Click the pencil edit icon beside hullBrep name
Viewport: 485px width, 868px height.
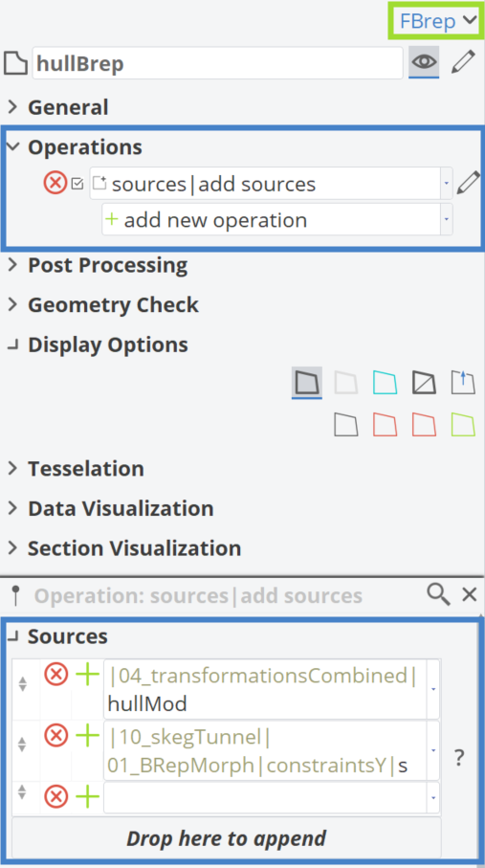click(x=463, y=62)
